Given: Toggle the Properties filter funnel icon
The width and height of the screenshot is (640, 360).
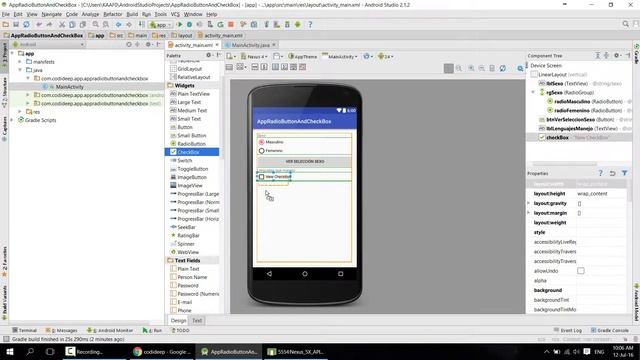Looking at the screenshot, I should click(x=624, y=173).
